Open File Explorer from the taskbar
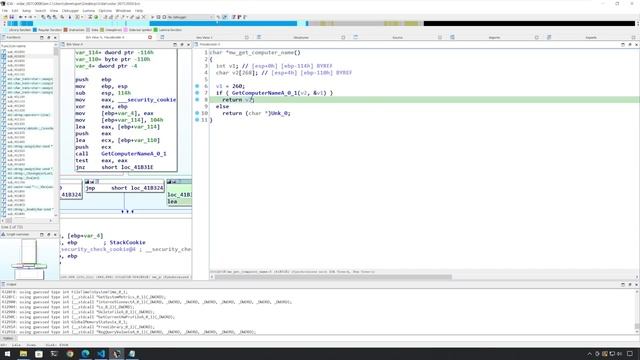 tap(23, 354)
